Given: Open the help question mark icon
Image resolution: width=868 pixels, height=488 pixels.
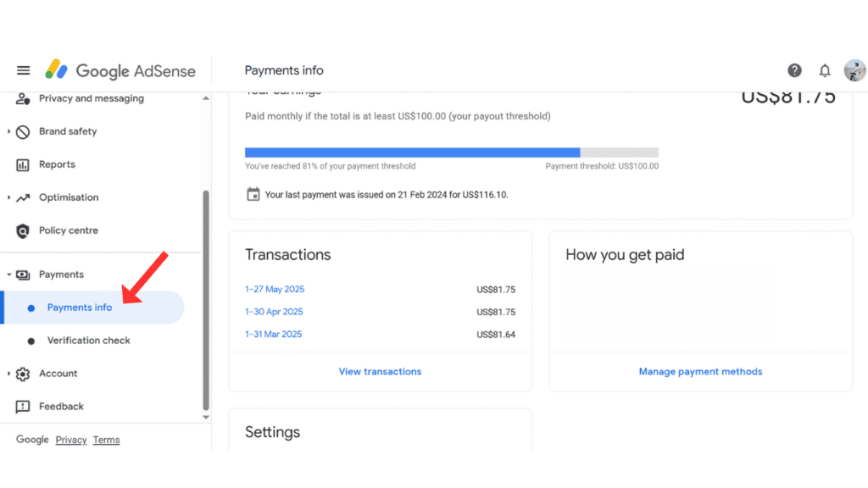Looking at the screenshot, I should click(794, 70).
